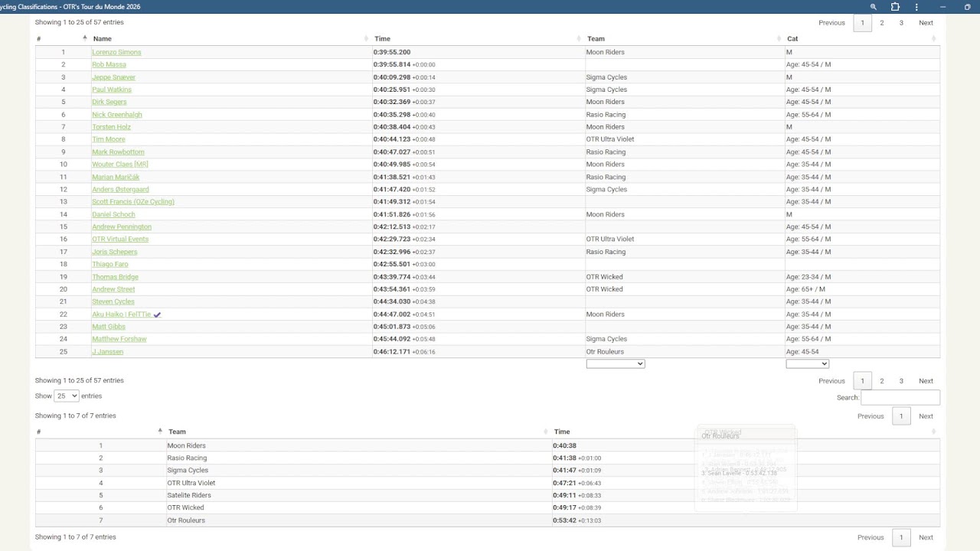Image resolution: width=980 pixels, height=551 pixels.
Task: Go to page 2 in bottom rider pagination
Action: 882,381
